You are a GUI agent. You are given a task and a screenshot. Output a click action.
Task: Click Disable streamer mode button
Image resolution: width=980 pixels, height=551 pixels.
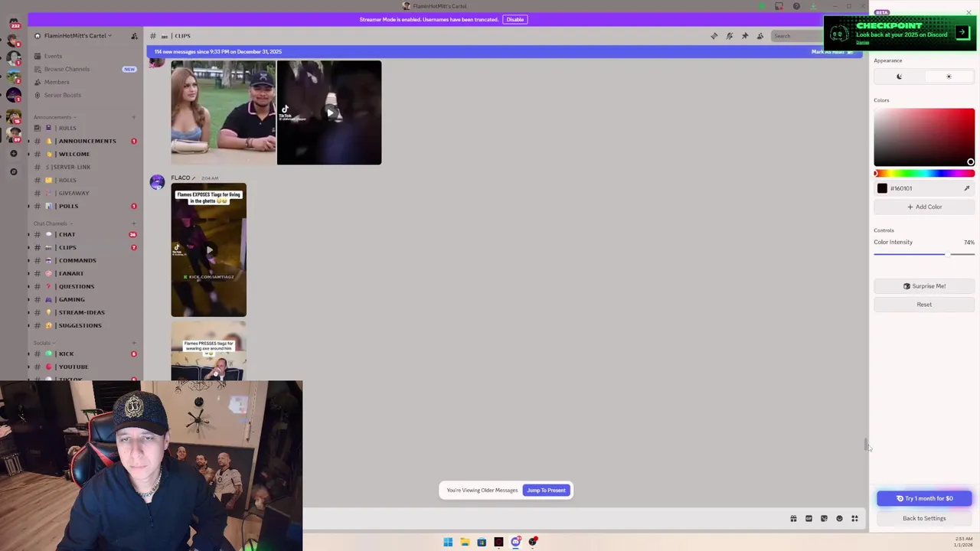(x=515, y=19)
